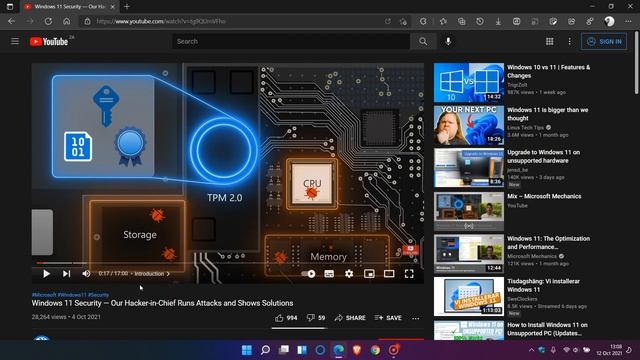Open more actions ellipsis under video
Viewport: 640px width, 360px height.
click(x=416, y=318)
